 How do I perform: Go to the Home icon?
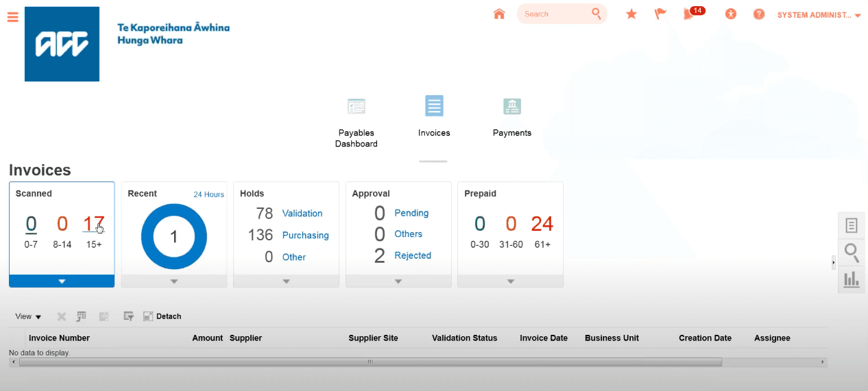pyautogui.click(x=499, y=14)
